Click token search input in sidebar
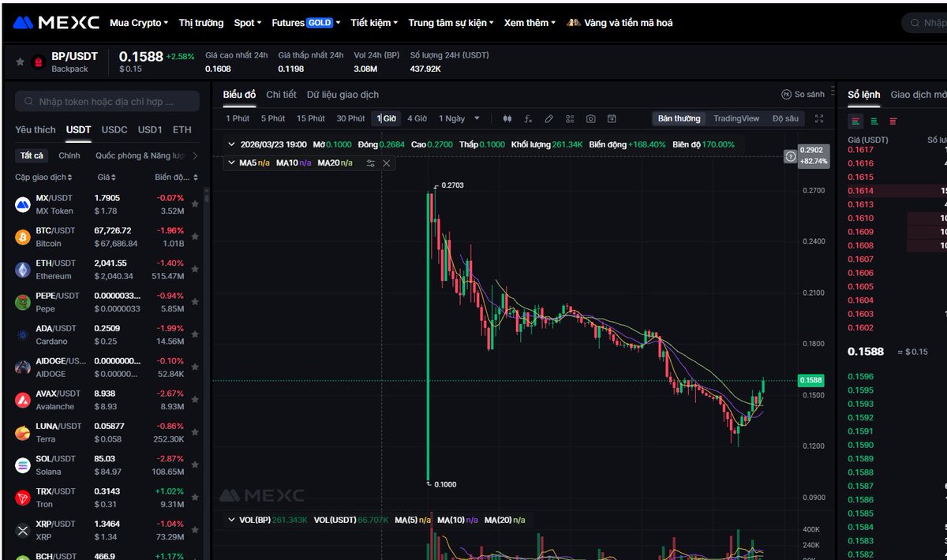Screen dimensions: 947x560 [106, 102]
